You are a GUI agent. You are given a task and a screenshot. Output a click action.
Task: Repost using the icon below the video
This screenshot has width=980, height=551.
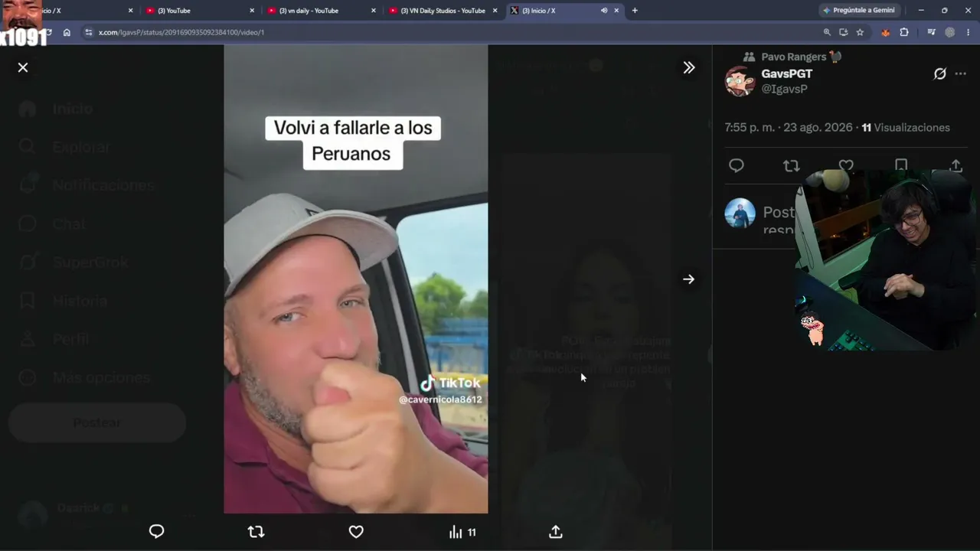256,531
